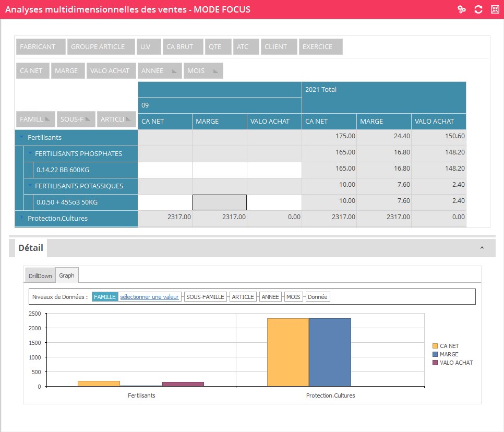Click the blue MARGE bar for Protection.Cultures
504x432 pixels.
click(330, 352)
